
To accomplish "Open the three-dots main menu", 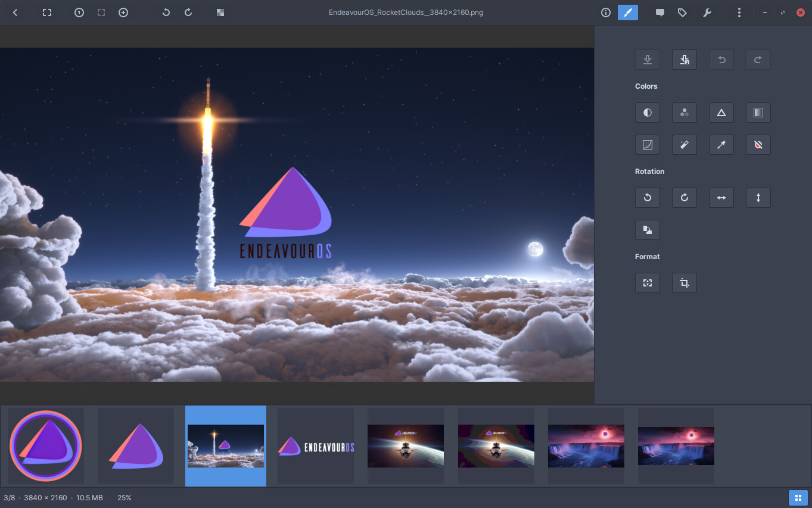I will click(739, 13).
